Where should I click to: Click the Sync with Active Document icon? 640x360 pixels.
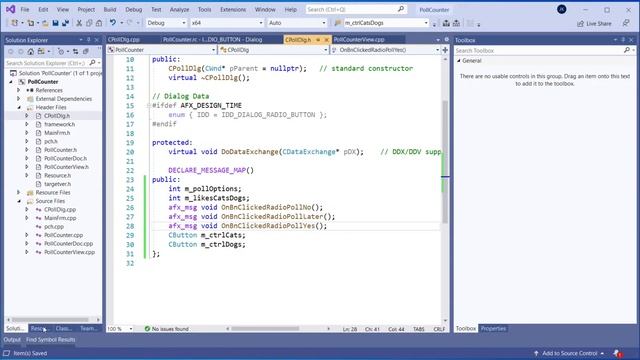[x=76, y=51]
